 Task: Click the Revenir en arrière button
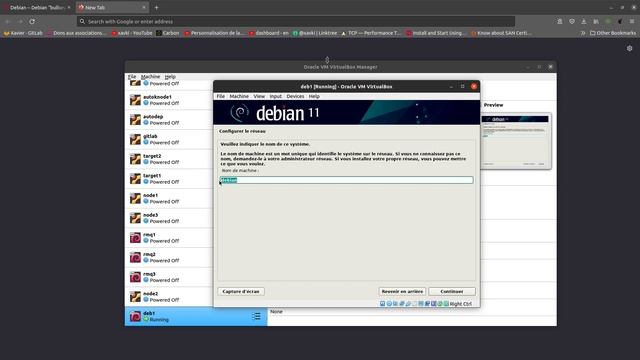(402, 291)
